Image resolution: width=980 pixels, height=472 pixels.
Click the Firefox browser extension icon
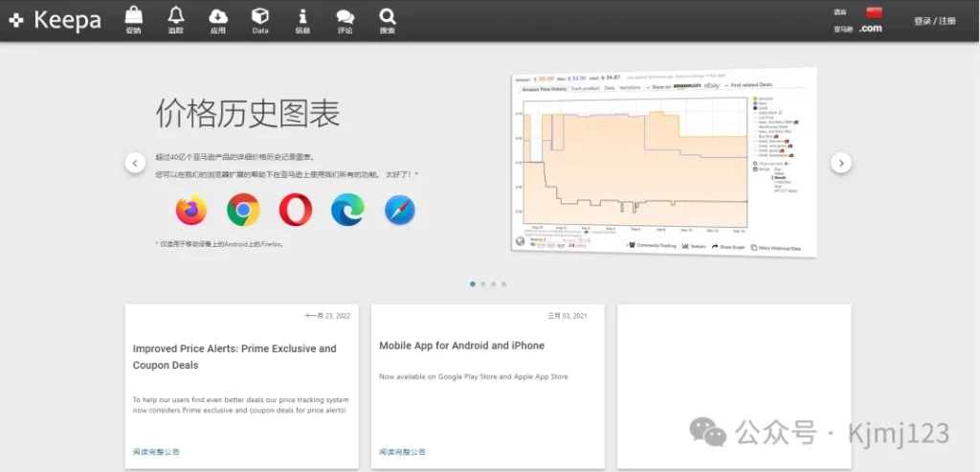point(191,210)
